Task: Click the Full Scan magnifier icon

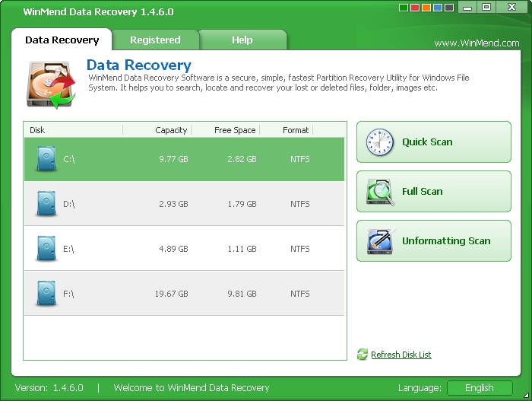Action: click(380, 192)
